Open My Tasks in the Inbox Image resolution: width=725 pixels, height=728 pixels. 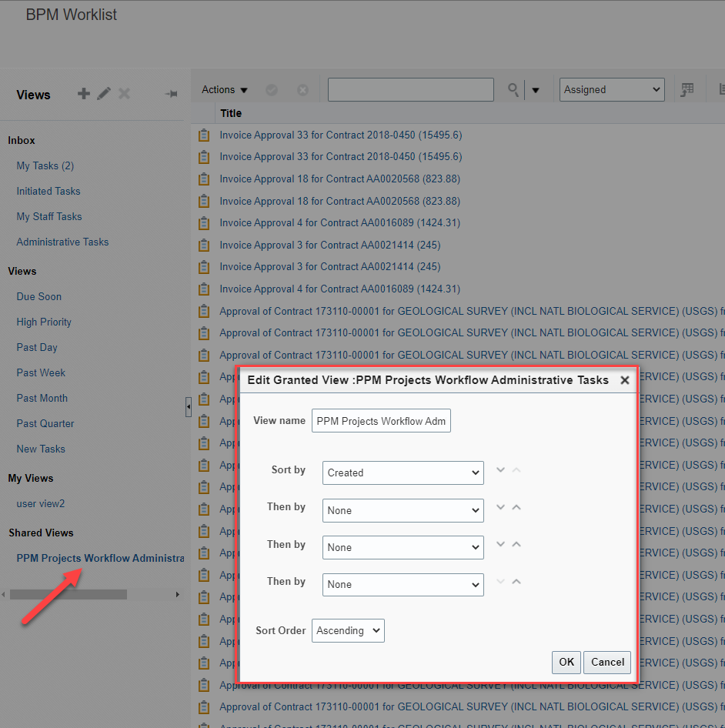click(45, 165)
